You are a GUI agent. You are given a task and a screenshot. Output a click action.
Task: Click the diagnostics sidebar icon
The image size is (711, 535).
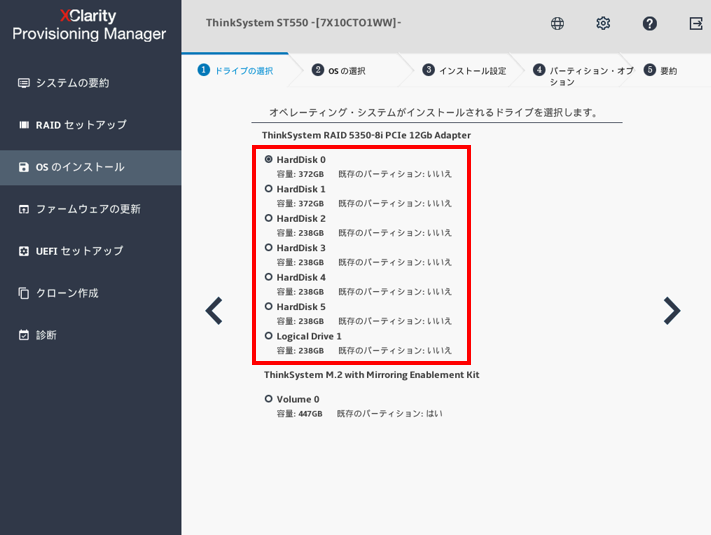coord(24,335)
